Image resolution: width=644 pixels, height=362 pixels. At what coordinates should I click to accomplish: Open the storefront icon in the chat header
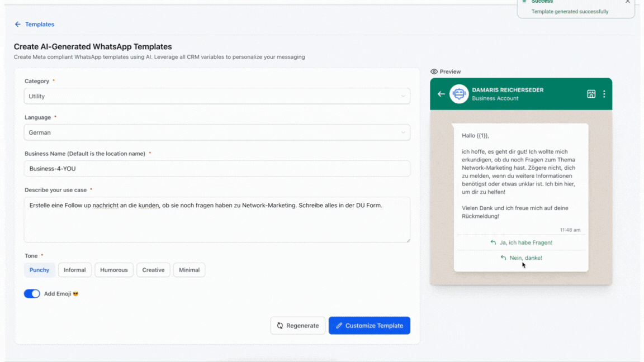pyautogui.click(x=591, y=94)
